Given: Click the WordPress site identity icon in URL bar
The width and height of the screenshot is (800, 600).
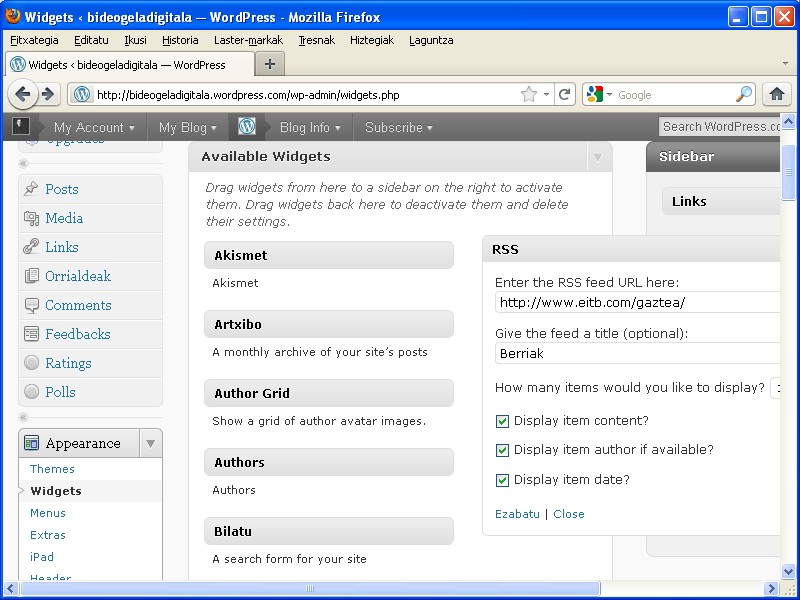Looking at the screenshot, I should tap(82, 94).
